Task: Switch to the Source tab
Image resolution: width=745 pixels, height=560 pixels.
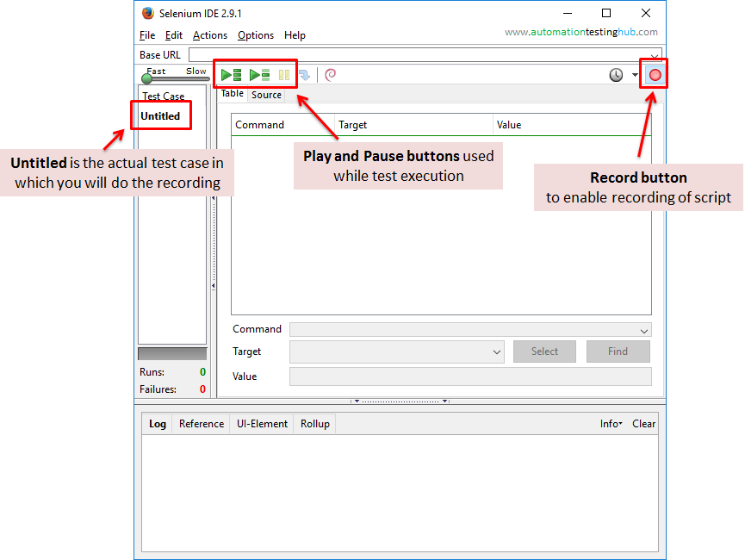Action: coord(266,95)
